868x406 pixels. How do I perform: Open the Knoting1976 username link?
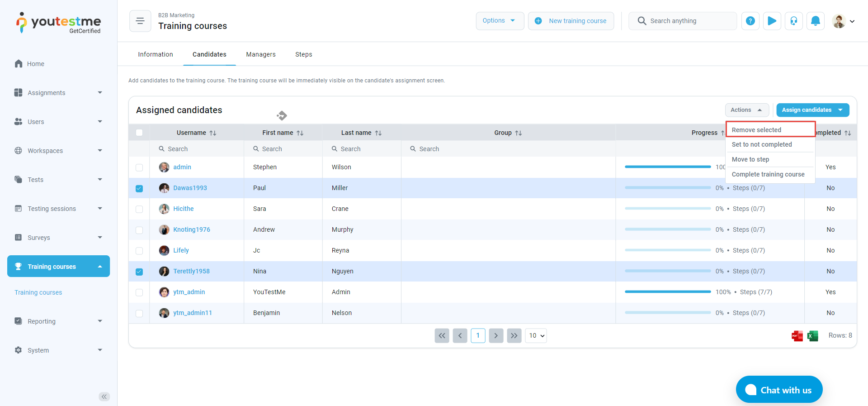tap(192, 229)
